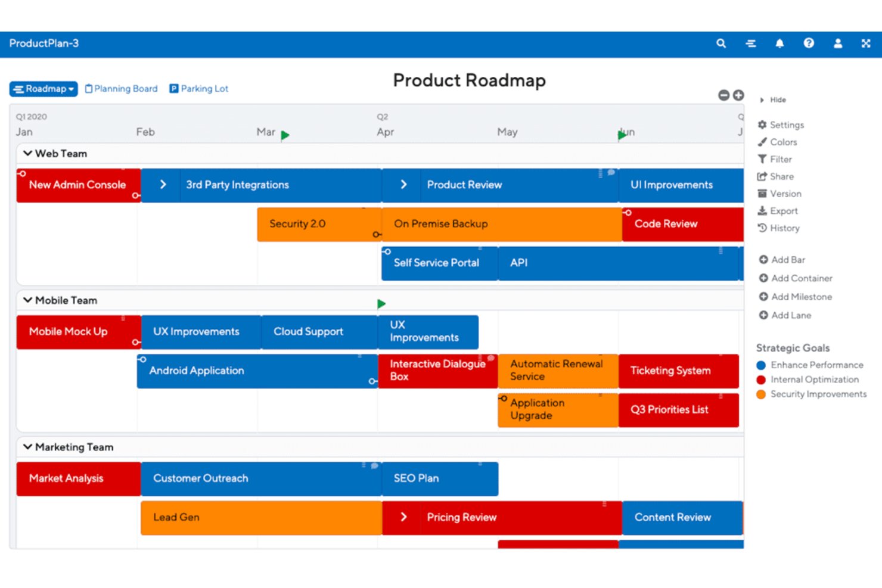Click Add Bar plus option
The image size is (882, 588).
782,260
